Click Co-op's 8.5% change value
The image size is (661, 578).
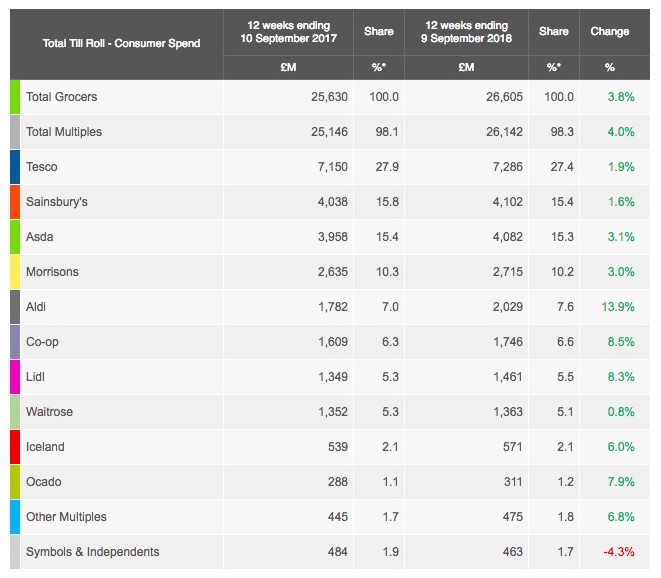pos(621,342)
